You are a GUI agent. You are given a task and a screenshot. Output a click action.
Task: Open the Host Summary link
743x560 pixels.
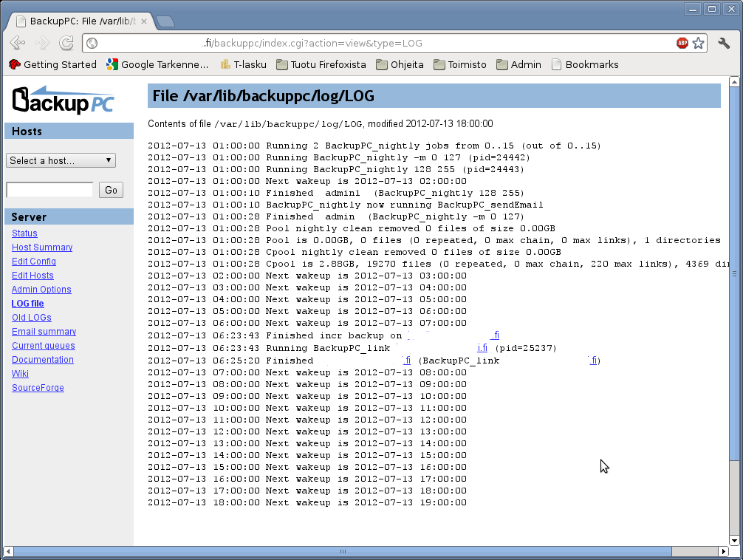click(x=42, y=247)
